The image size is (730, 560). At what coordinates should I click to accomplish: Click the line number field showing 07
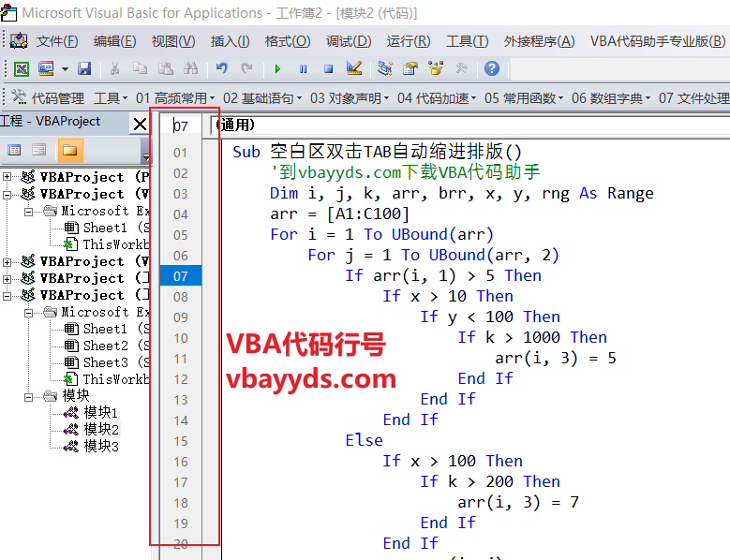(181, 125)
